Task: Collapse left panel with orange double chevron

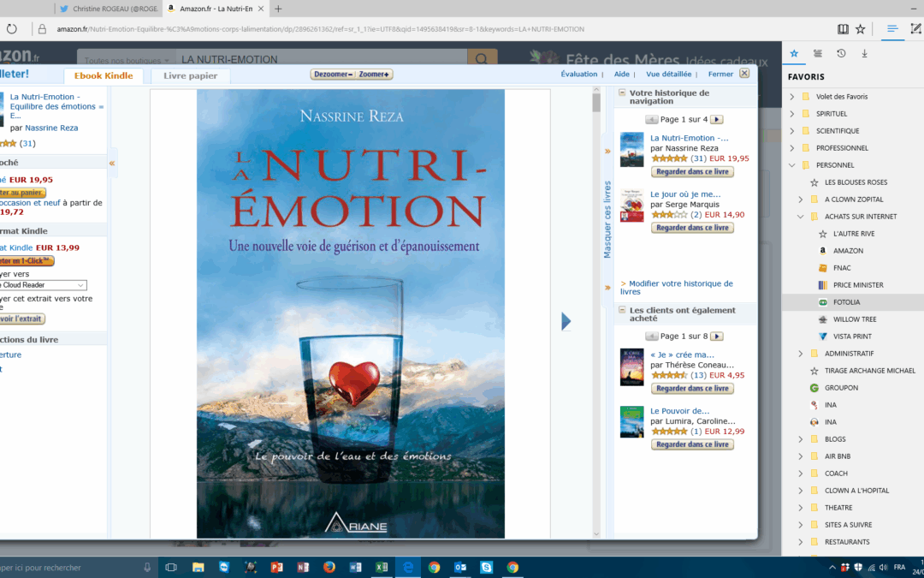Action: tap(112, 164)
